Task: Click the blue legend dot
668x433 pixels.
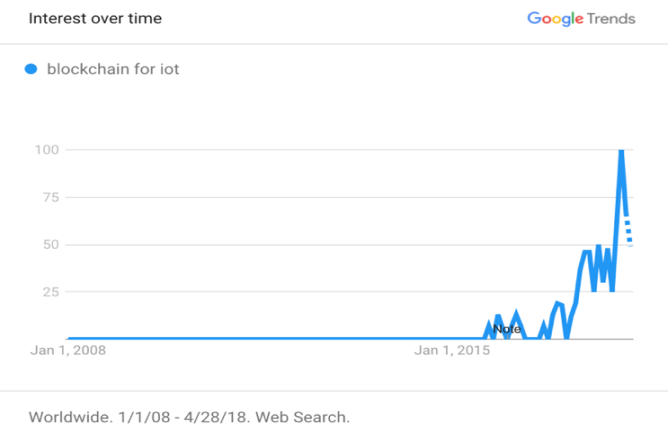Action: (x=30, y=69)
